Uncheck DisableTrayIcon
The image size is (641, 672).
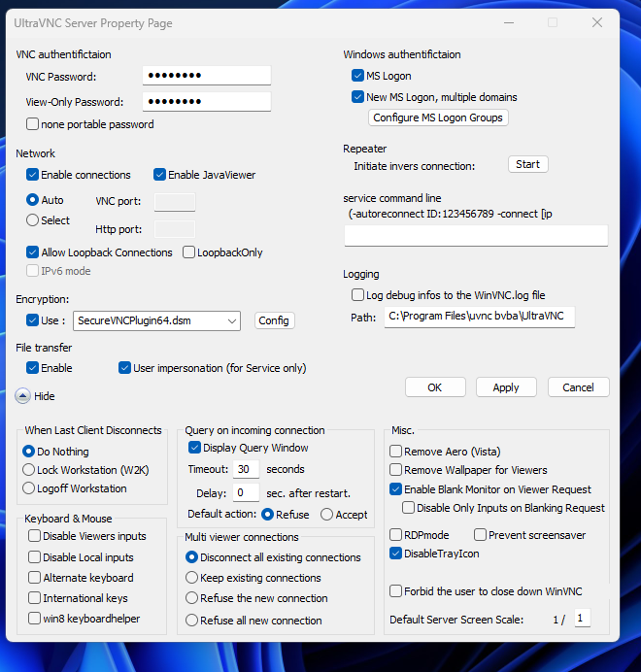point(395,554)
